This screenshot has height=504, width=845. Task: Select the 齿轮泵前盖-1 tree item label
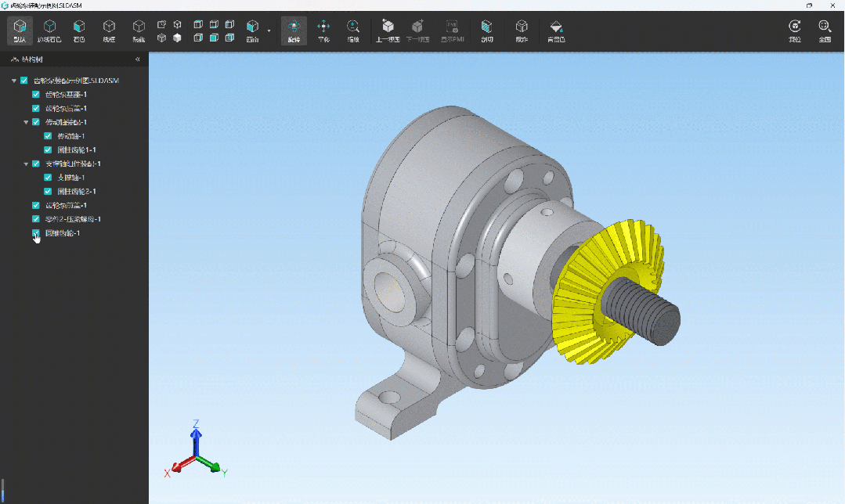pyautogui.click(x=66, y=205)
